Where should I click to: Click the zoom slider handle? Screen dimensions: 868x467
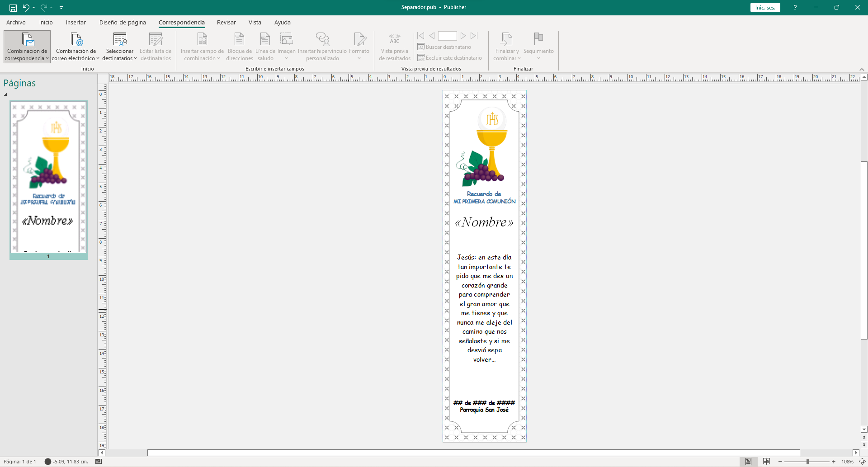coord(807,462)
